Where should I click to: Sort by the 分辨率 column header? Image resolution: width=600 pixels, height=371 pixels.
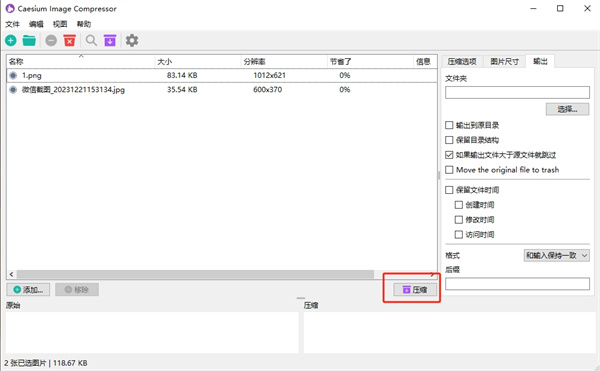pos(284,62)
